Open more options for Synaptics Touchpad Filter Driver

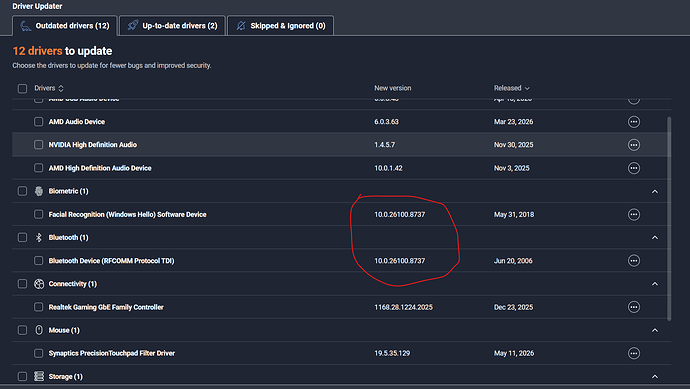point(634,353)
